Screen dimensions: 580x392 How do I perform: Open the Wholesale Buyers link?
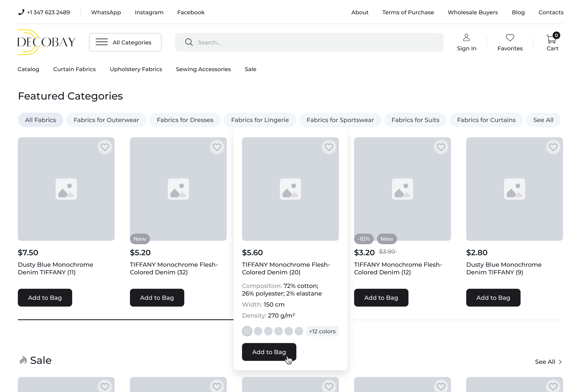point(473,12)
